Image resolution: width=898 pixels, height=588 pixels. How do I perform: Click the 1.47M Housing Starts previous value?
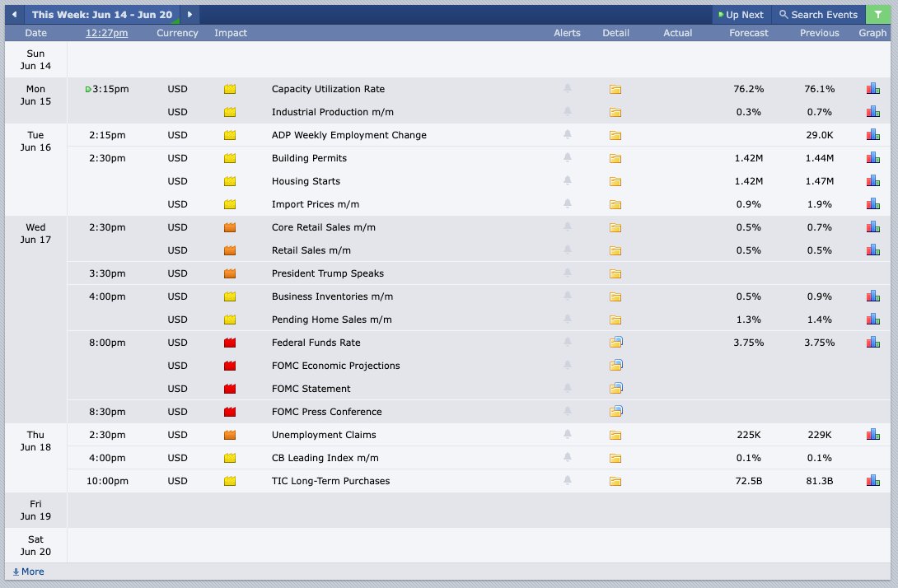[x=819, y=181]
